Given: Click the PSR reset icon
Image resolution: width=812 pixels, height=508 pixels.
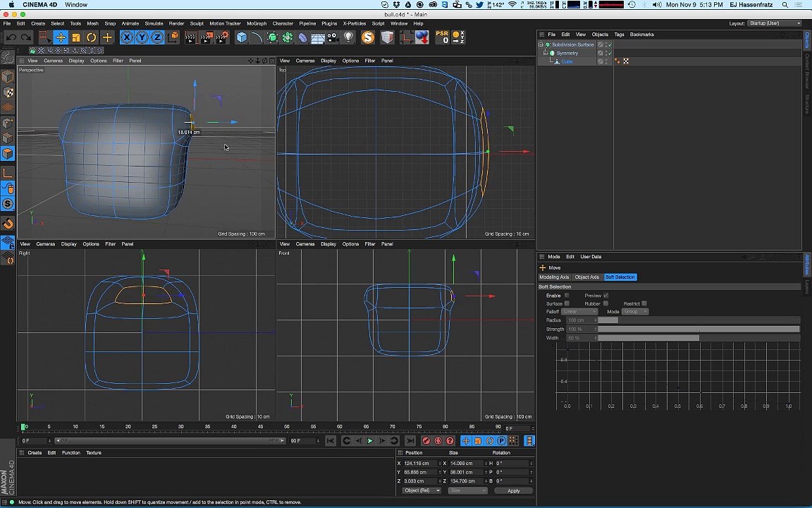Looking at the screenshot, I should pyautogui.click(x=442, y=37).
